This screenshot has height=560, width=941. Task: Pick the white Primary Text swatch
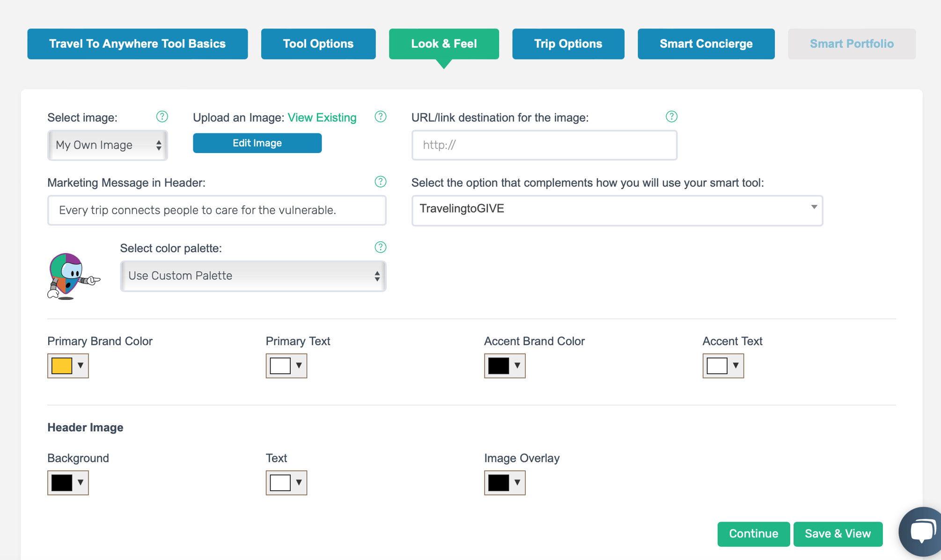pos(280,365)
